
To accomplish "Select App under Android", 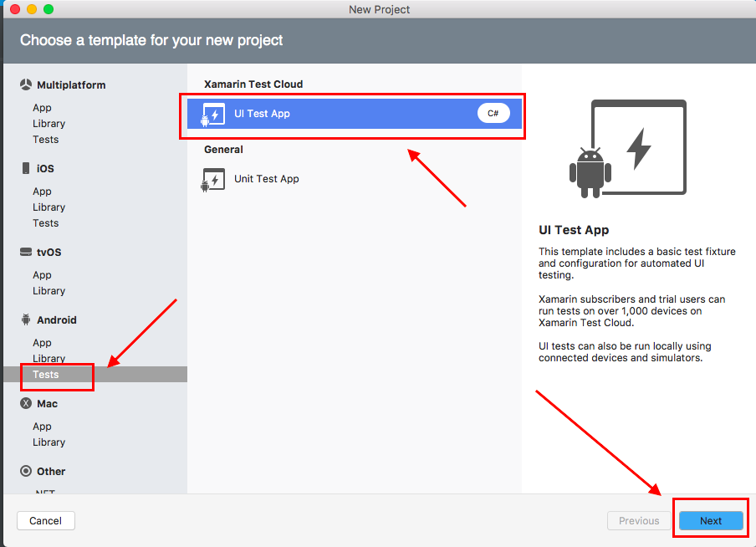I will 42,342.
